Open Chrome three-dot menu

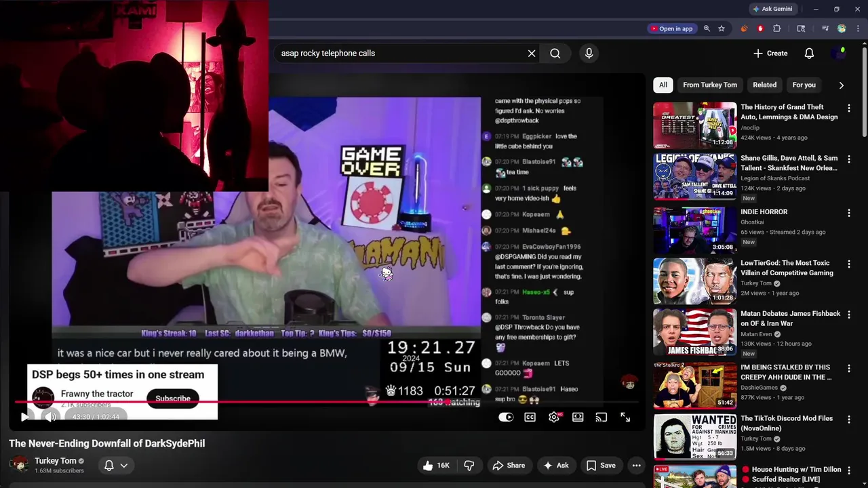(858, 28)
